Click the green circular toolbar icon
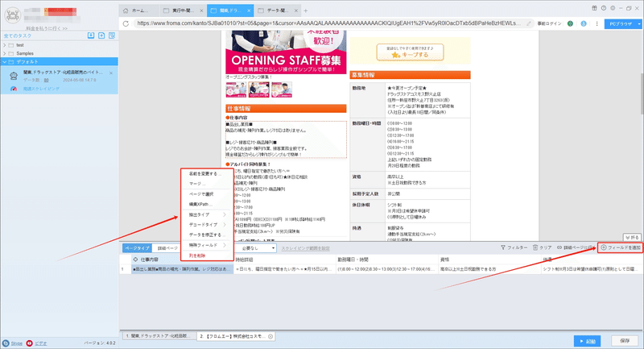Image resolution: width=644 pixels, height=349 pixels. (x=570, y=23)
